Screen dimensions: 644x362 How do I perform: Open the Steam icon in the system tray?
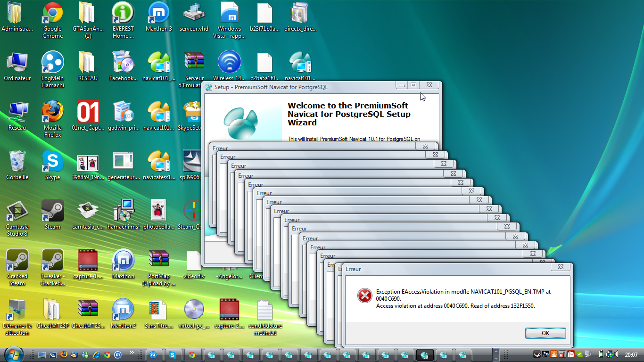pyautogui.click(x=537, y=354)
